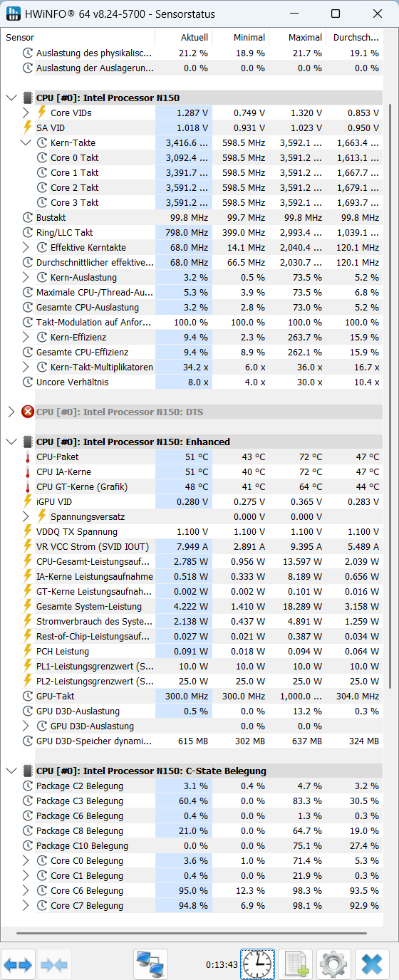Click the expand-layout double arrow icon
Viewport: 399px width, 980px height.
point(18,965)
